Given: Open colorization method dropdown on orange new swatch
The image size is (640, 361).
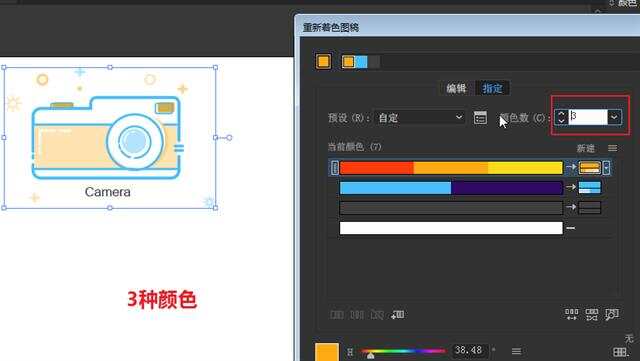Looking at the screenshot, I should (607, 167).
